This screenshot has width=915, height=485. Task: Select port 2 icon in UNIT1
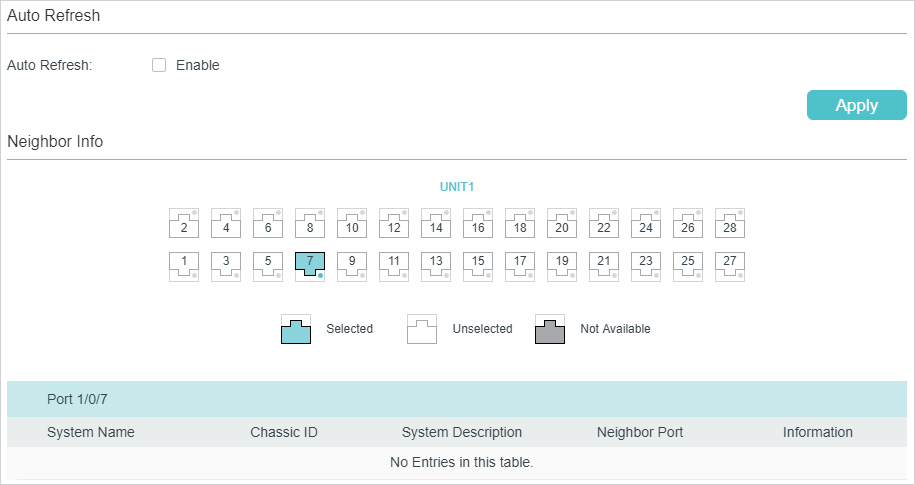(184, 223)
